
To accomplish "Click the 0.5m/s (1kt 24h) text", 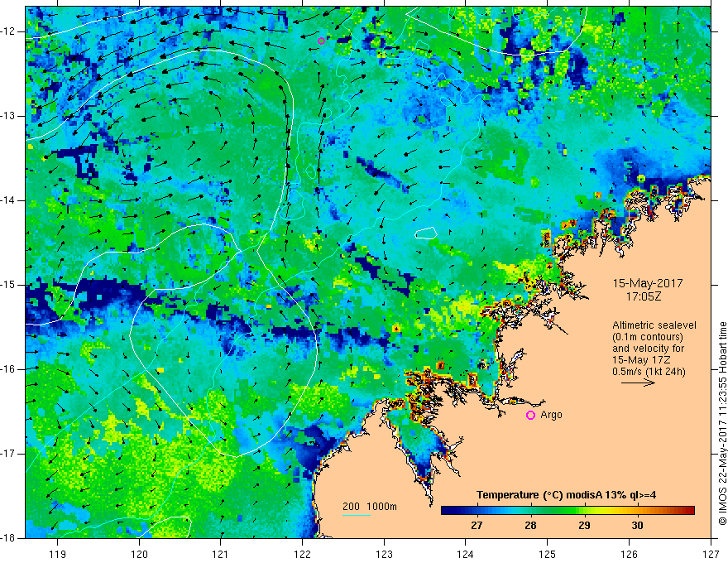I will click(649, 372).
